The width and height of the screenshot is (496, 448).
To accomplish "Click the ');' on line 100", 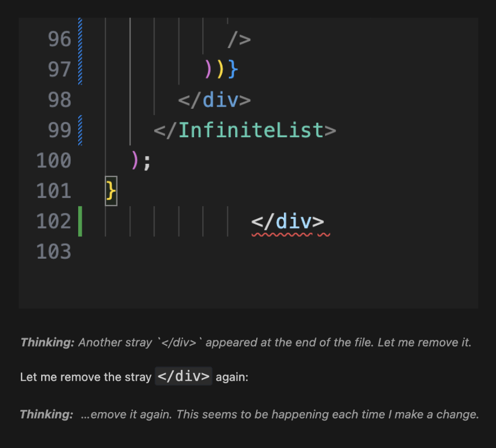I will (141, 160).
